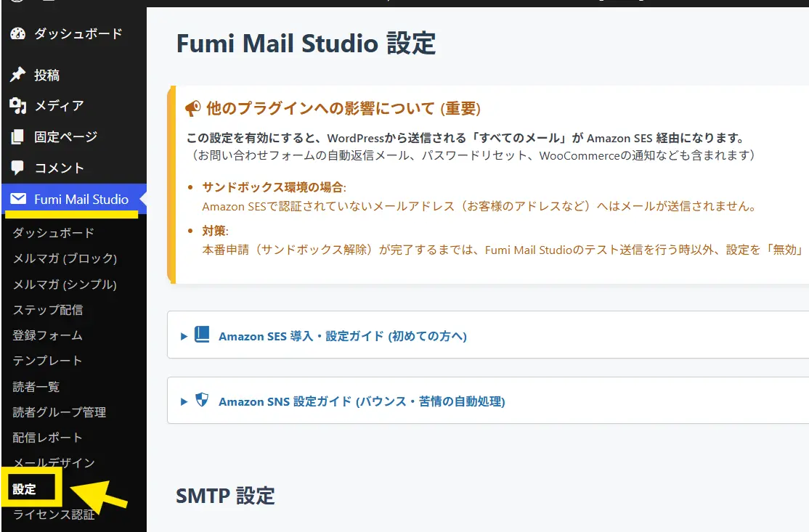
Task: Expand the Amazon SES 導入・設定ガイド section
Action: coord(342,336)
